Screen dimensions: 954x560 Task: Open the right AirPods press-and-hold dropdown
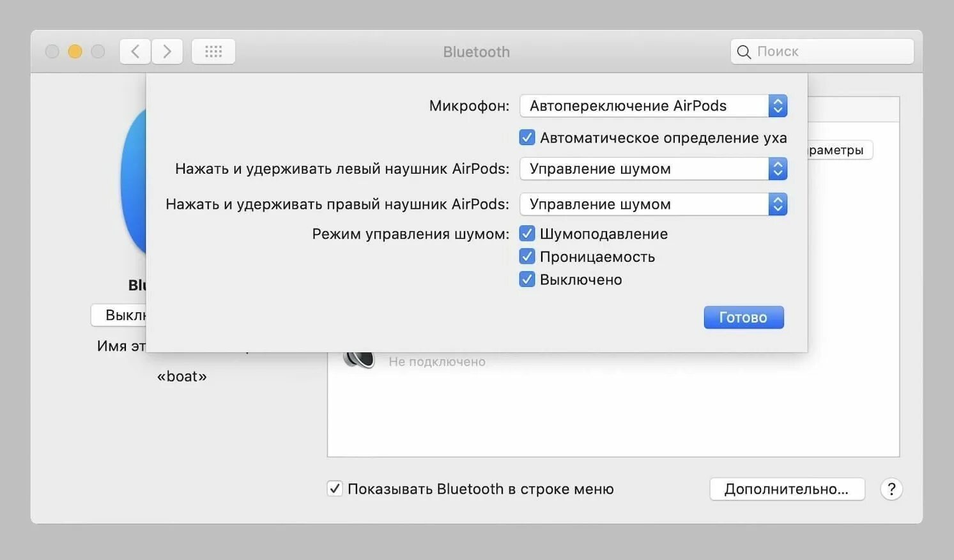654,204
